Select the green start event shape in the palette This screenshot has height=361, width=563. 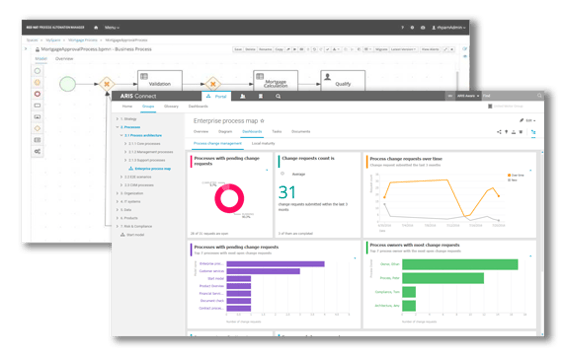[37, 71]
